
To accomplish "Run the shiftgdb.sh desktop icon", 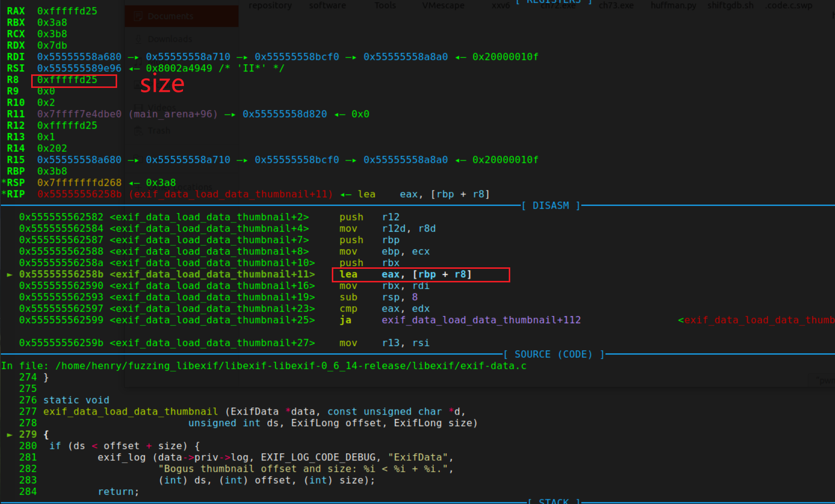I will click(x=730, y=6).
